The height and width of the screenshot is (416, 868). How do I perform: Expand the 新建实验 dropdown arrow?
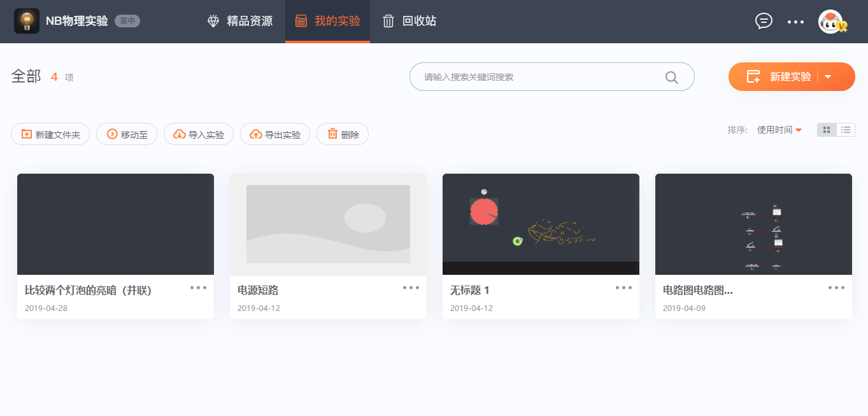pyautogui.click(x=828, y=77)
